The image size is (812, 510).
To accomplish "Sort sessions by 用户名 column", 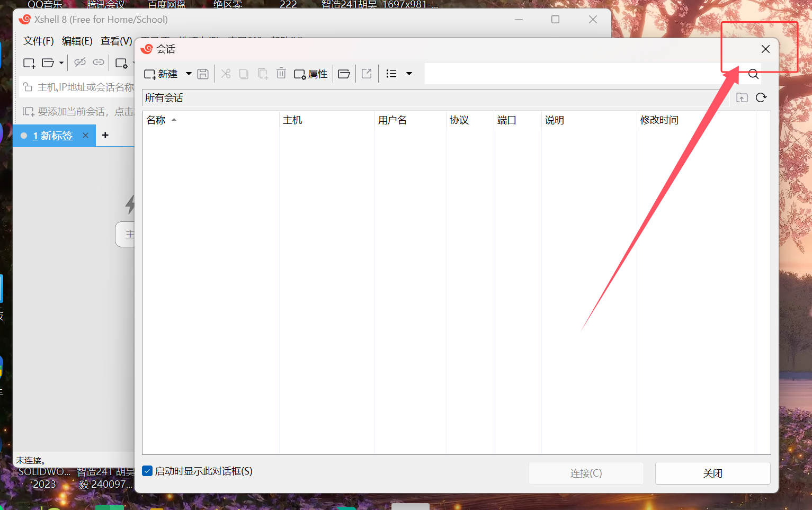I will (411, 120).
